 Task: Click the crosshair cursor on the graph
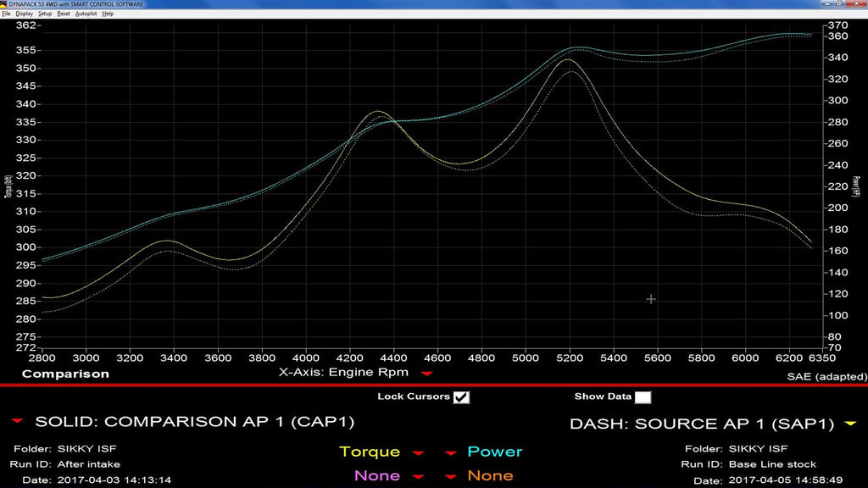pyautogui.click(x=651, y=299)
